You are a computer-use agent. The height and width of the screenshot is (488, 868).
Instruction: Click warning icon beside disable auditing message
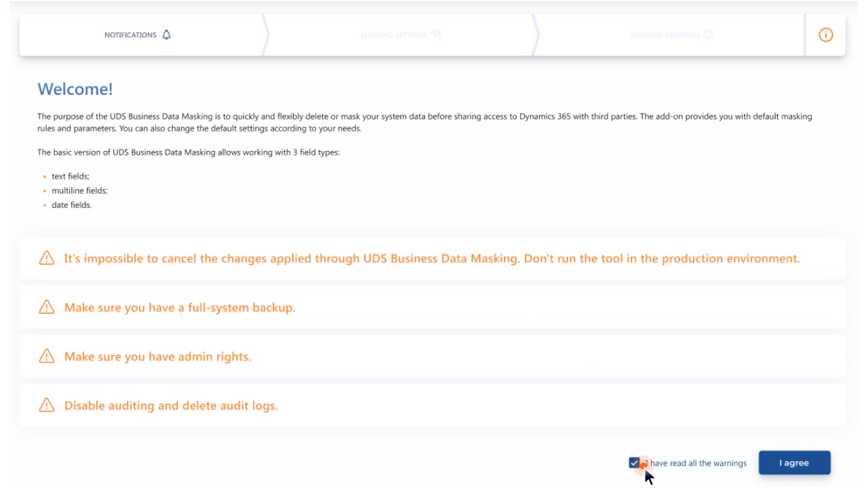tap(47, 405)
